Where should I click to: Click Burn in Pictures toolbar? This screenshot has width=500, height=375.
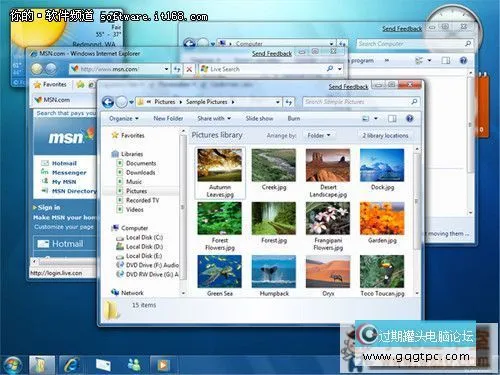[x=294, y=118]
